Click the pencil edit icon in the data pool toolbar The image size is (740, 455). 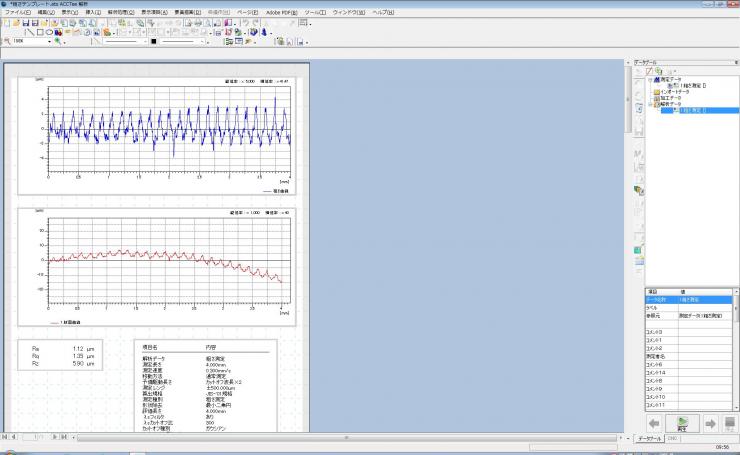pyautogui.click(x=649, y=71)
